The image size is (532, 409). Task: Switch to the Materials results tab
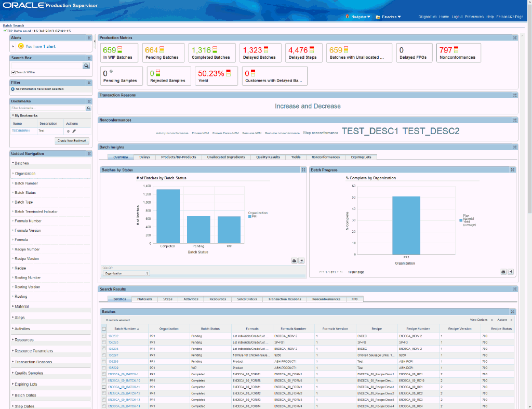click(x=144, y=299)
